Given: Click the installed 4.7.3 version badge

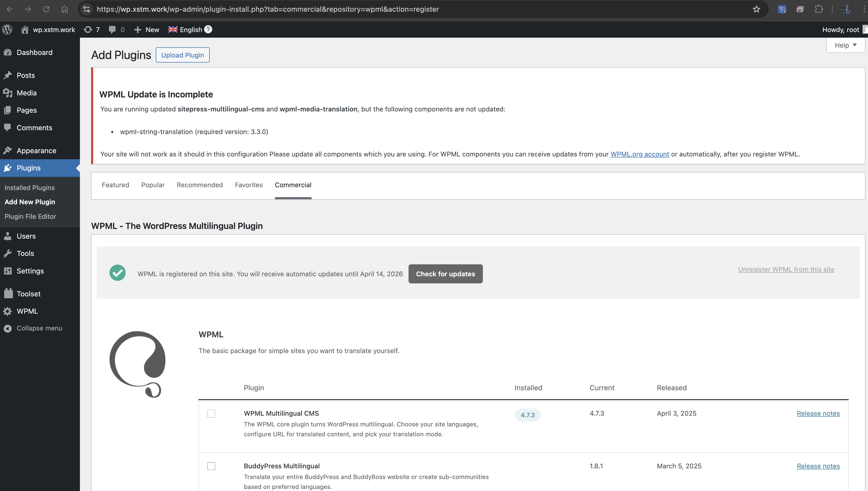Looking at the screenshot, I should coord(528,415).
